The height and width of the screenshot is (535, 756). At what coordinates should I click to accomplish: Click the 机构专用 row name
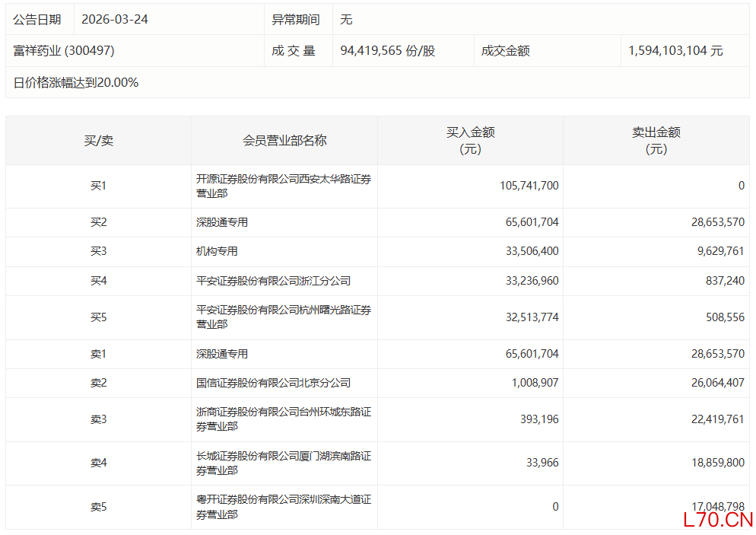tap(217, 251)
